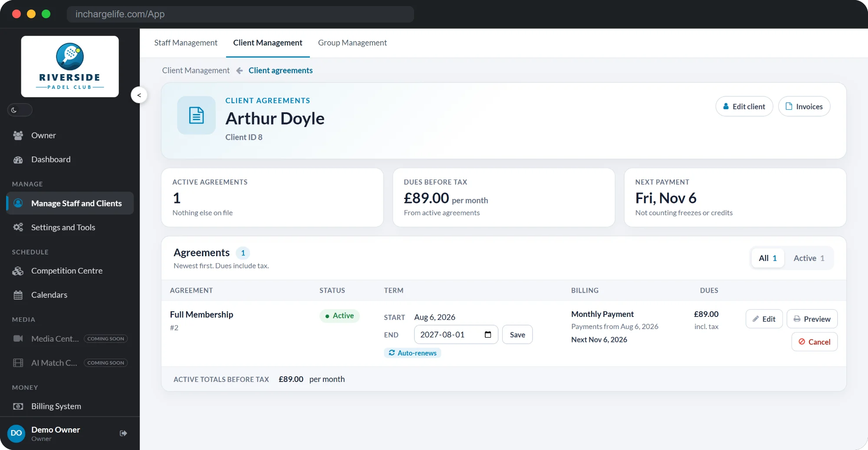Viewport: 868px width, 450px height.
Task: Click the Agreements count badge
Action: (x=243, y=253)
